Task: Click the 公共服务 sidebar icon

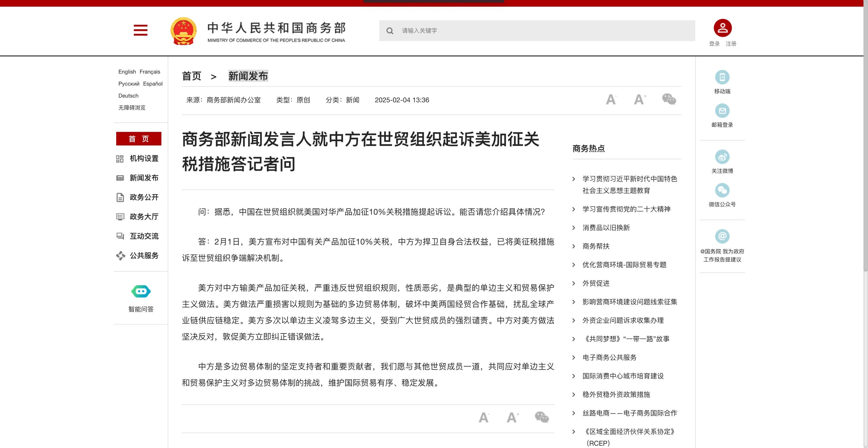Action: tap(120, 255)
